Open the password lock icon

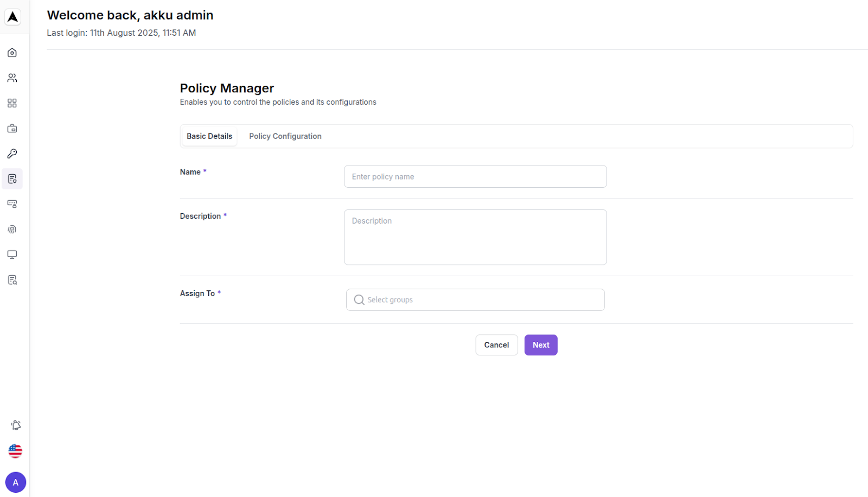[11, 204]
